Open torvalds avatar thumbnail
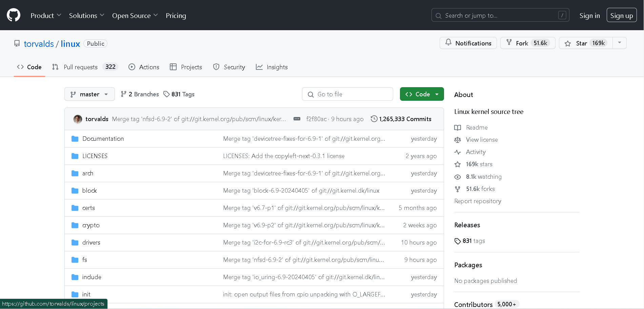644x309 pixels. (x=78, y=119)
